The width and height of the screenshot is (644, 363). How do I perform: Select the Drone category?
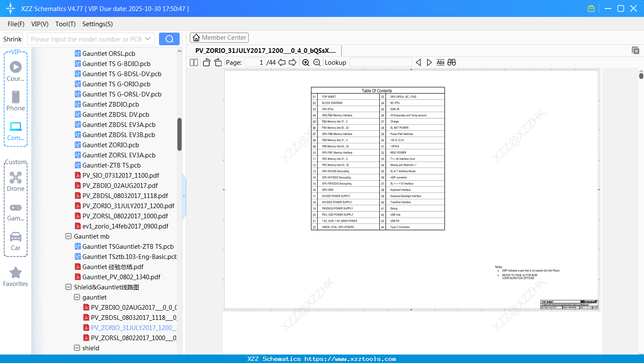[16, 181]
